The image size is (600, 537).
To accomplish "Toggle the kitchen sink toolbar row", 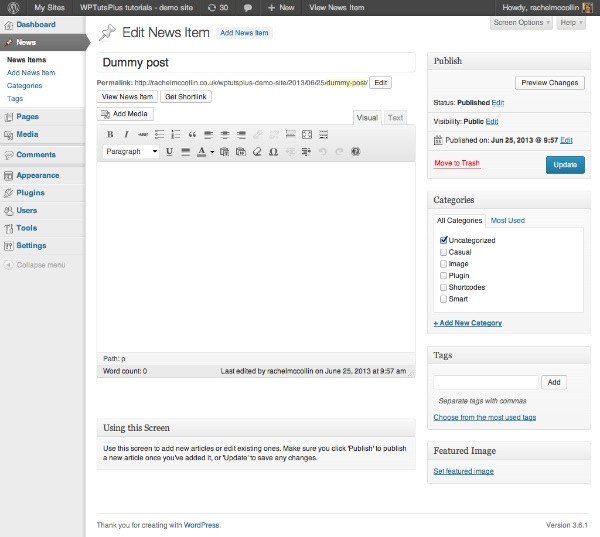I will (x=323, y=134).
